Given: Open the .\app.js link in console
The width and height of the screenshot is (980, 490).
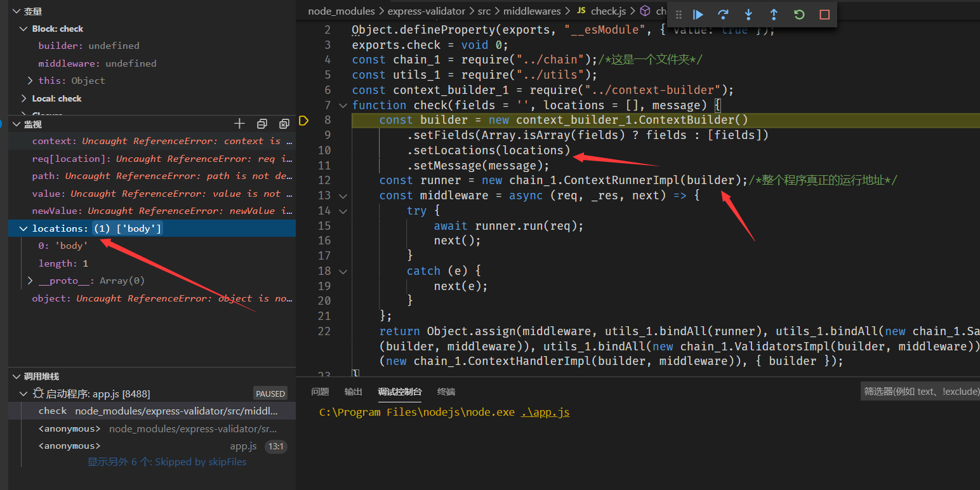Looking at the screenshot, I should (x=545, y=413).
